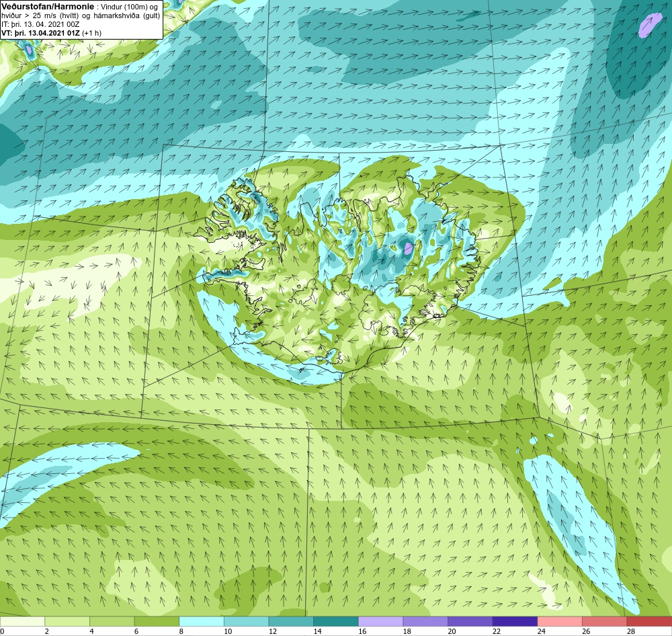Click the purple wind maximum over eastern Iceland
The image size is (672, 636).
[409, 247]
